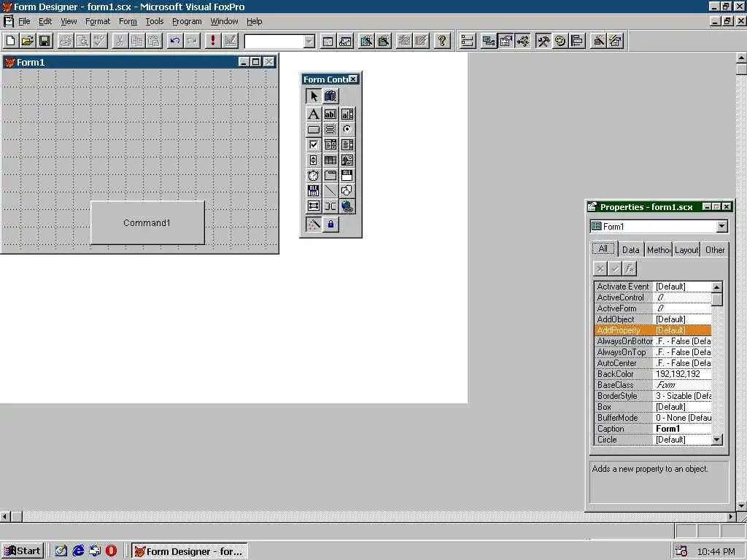Select the Grid control tool
Image resolution: width=747 pixels, height=560 pixels.
[330, 160]
